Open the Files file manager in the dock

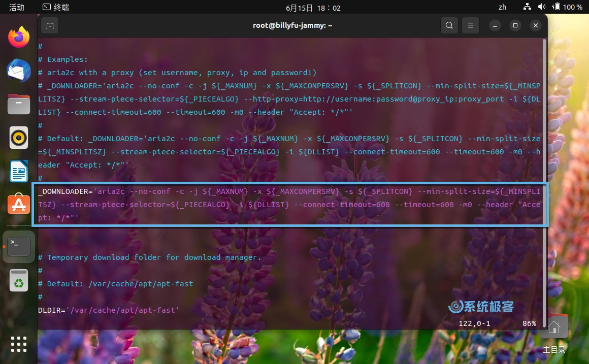coord(19,104)
